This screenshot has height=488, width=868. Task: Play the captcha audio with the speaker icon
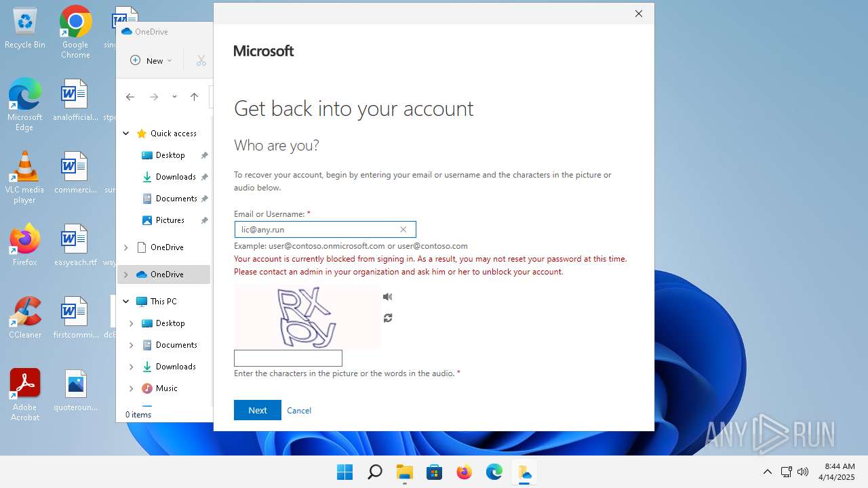pos(388,296)
